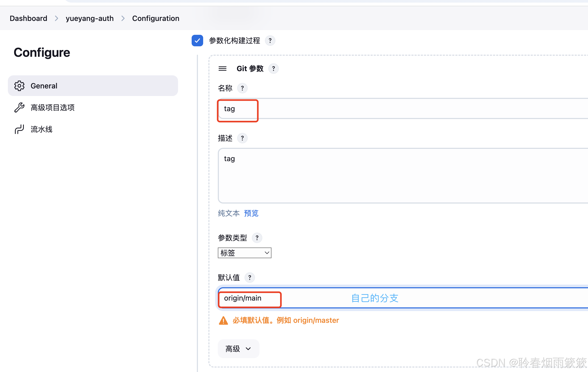Click the 描述 field help icon

(242, 138)
